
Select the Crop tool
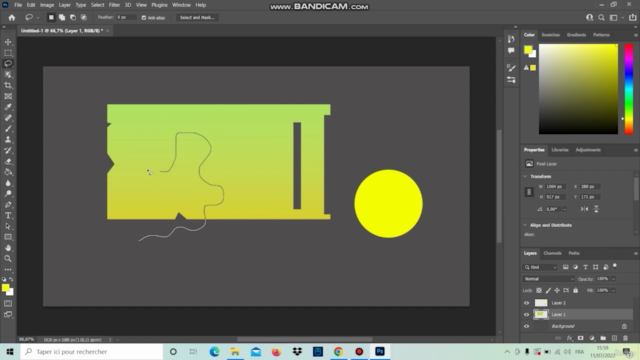coord(8,85)
